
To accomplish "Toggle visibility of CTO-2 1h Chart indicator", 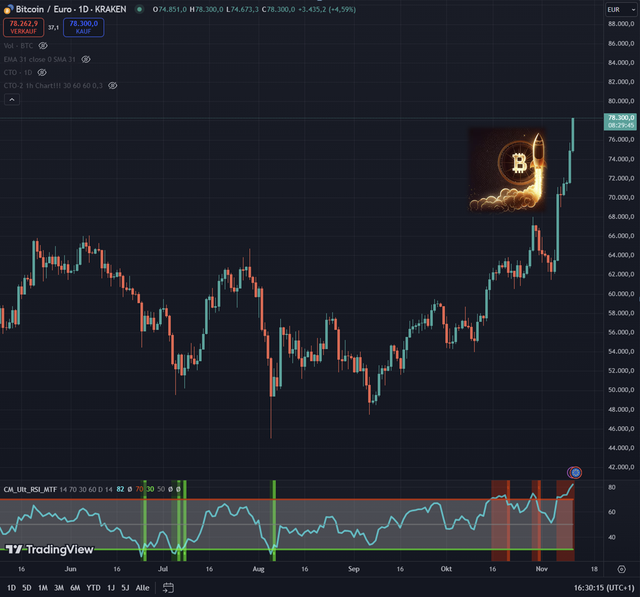I will 113,85.
